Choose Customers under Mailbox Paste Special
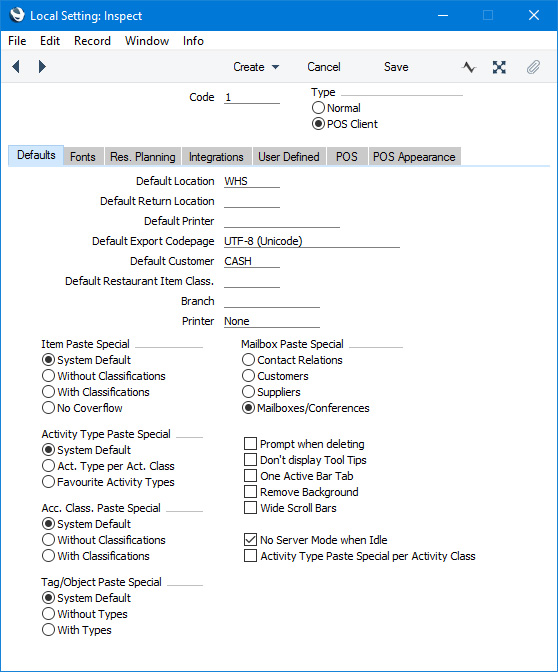Screen dimensions: 558x672 click(x=248, y=376)
